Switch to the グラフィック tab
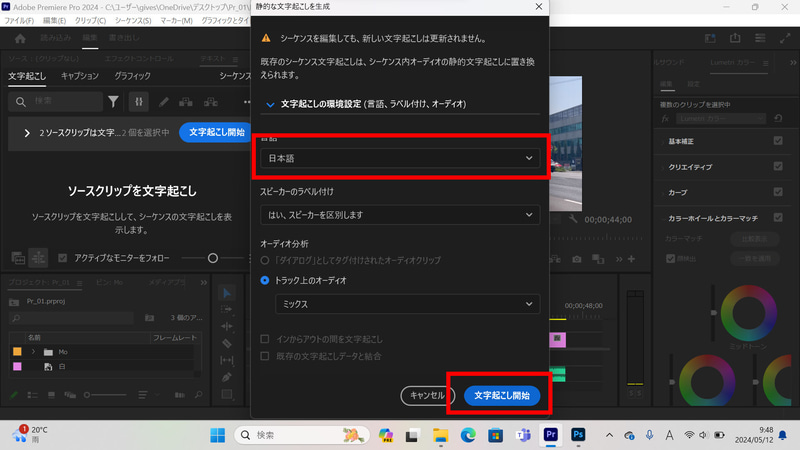The height and width of the screenshot is (450, 800). coord(132,76)
